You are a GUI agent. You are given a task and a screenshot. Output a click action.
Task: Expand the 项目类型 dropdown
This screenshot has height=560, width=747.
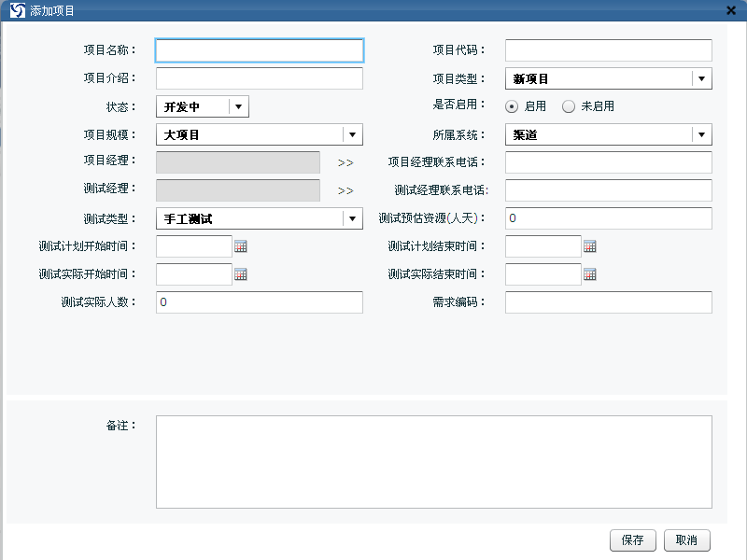[701, 79]
